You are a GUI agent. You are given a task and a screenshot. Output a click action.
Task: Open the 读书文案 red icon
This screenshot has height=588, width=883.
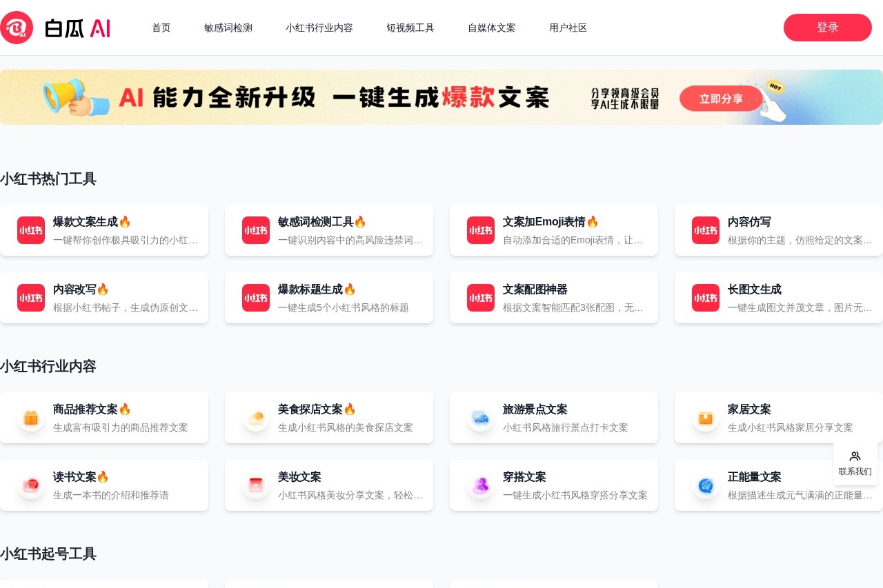click(31, 485)
